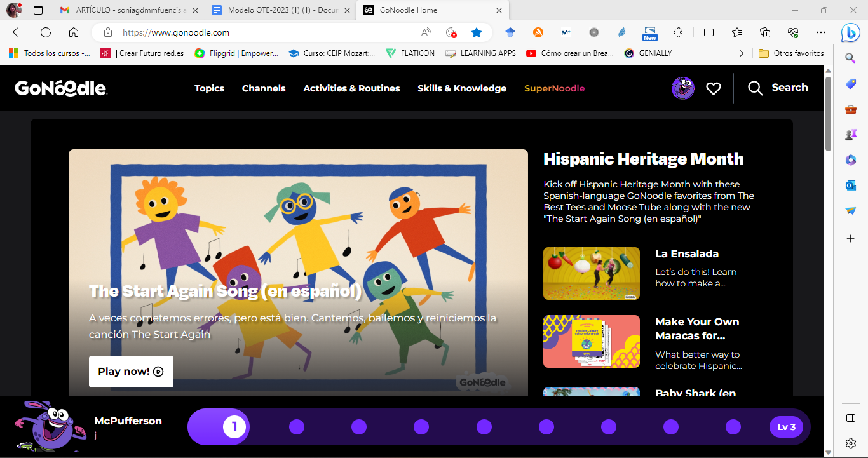Viewport: 868px width, 458px height.
Task: Open Cómo crear un Brea... YouTube bookmark
Action: point(570,53)
